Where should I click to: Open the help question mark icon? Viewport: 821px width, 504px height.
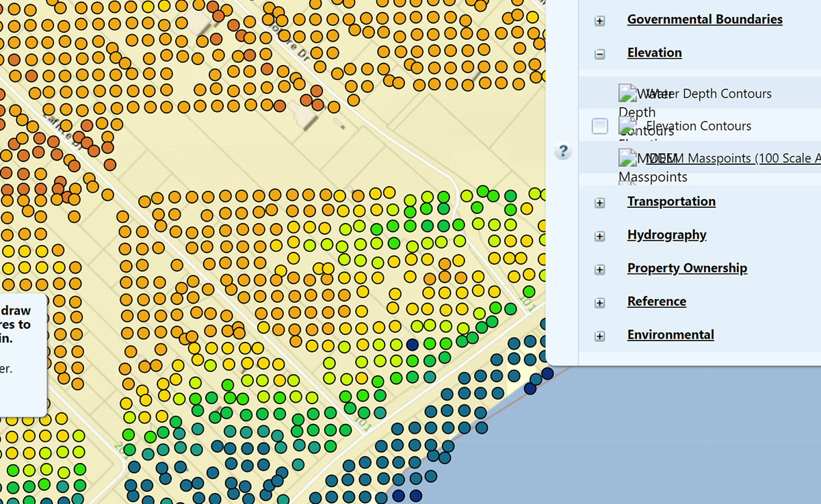pos(562,151)
